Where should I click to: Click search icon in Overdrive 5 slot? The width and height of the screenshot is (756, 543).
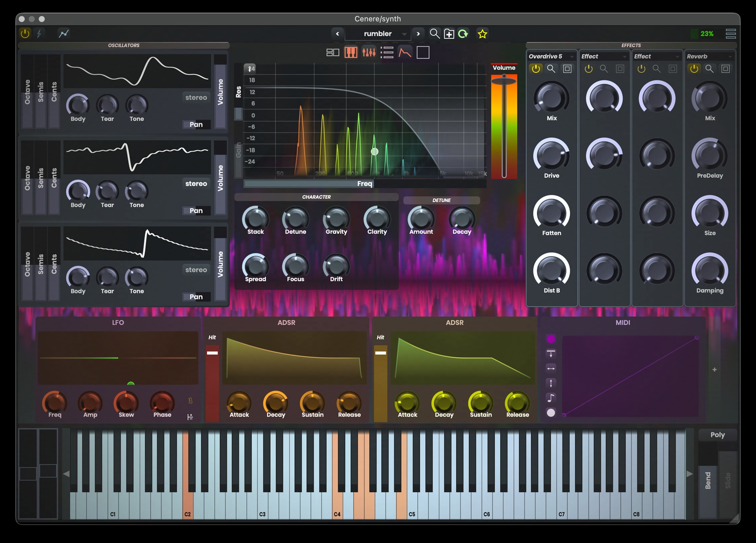(x=551, y=69)
